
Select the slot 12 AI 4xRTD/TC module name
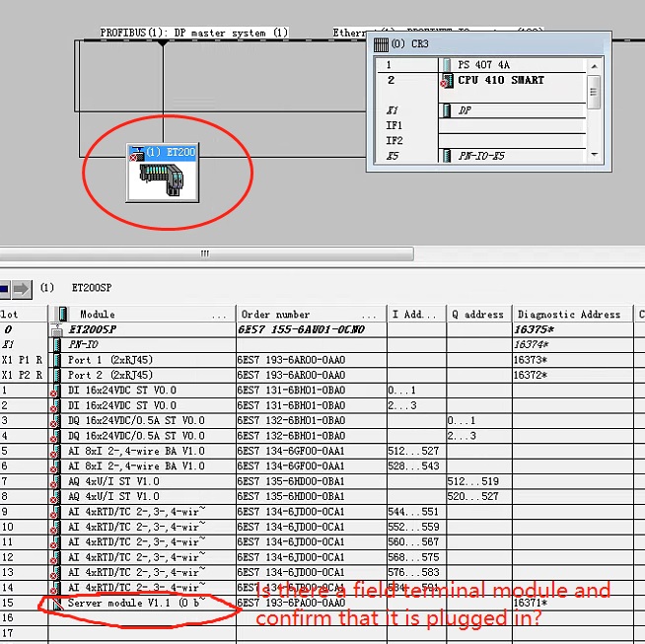click(x=136, y=557)
